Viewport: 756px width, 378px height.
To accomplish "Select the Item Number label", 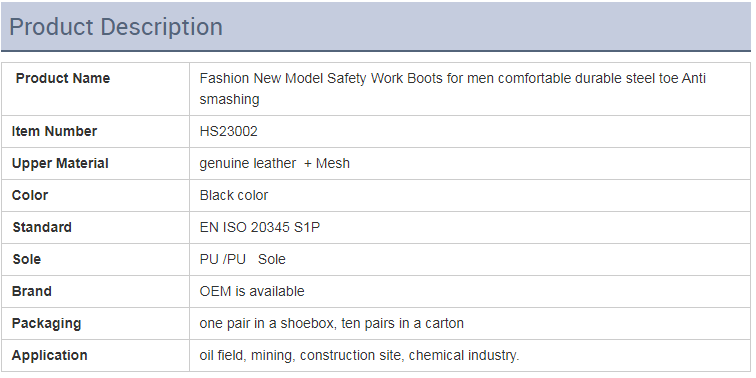I will pos(54,131).
